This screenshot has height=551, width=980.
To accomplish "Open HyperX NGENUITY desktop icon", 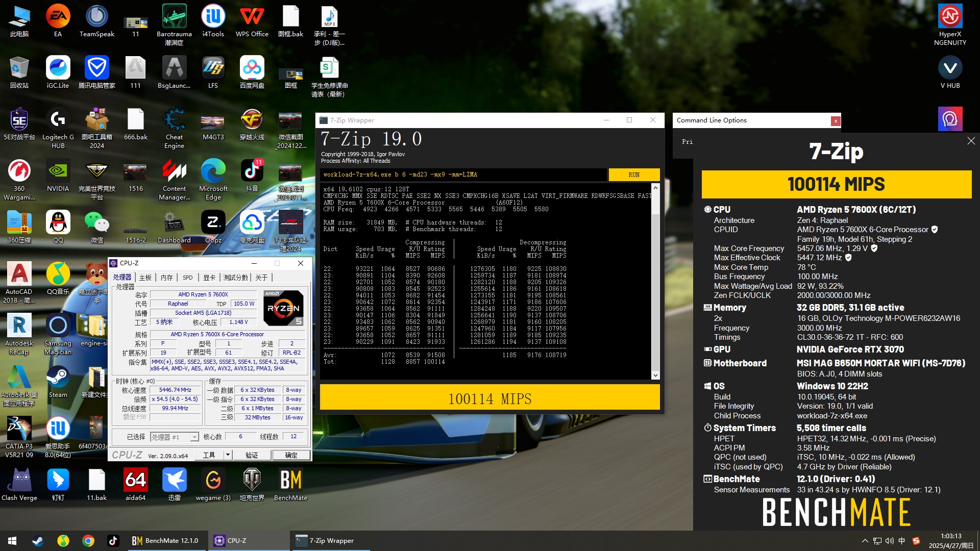I will [950, 25].
